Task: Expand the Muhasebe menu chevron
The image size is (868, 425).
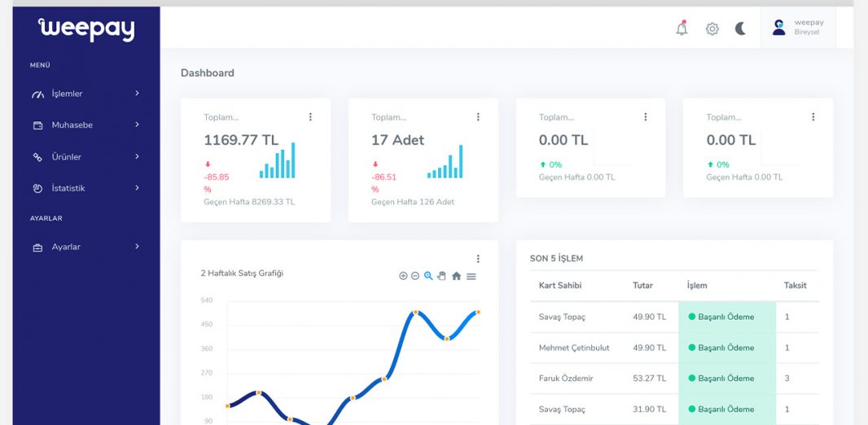Action: pyautogui.click(x=137, y=125)
